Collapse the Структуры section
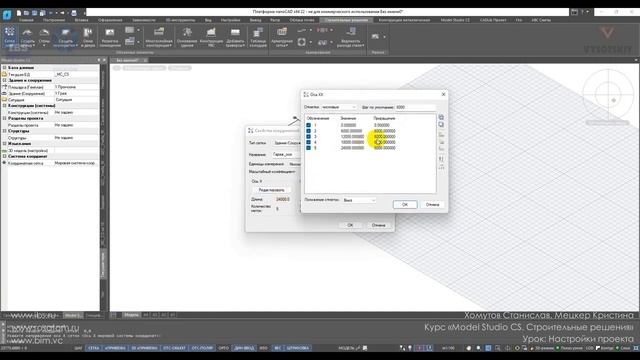Image resolution: width=640 pixels, height=360 pixels. [4, 131]
